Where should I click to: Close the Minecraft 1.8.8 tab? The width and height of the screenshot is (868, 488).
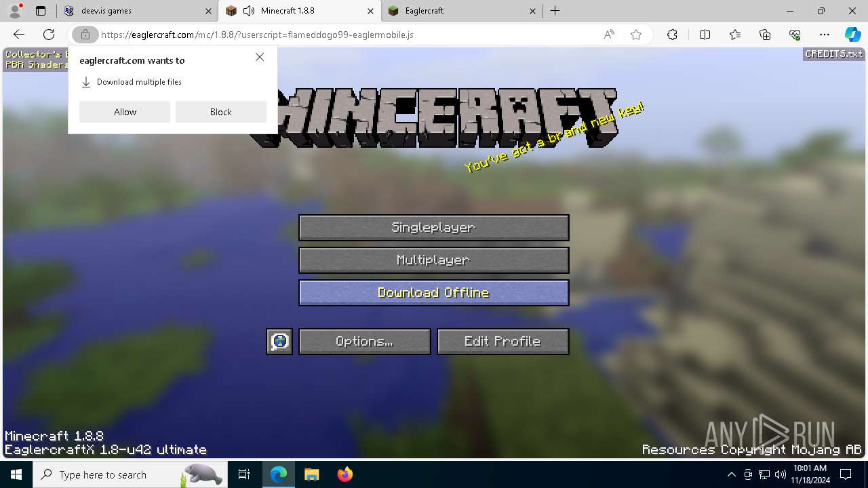pyautogui.click(x=370, y=11)
